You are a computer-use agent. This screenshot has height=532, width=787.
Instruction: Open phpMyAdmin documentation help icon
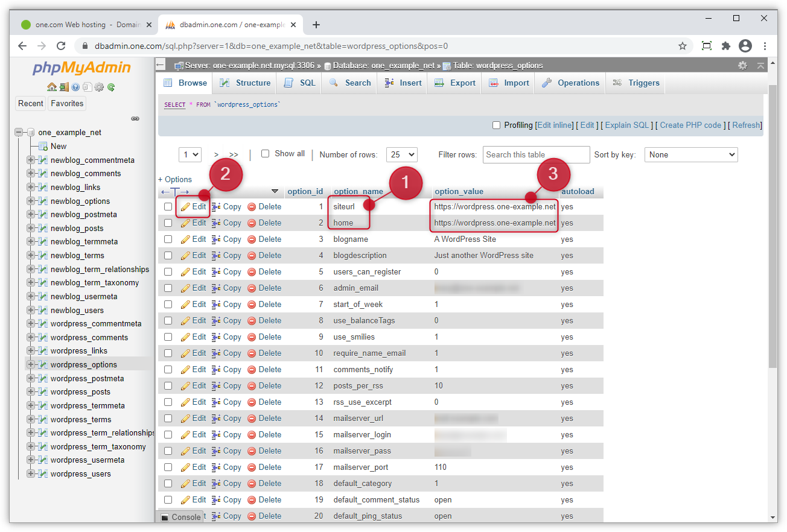75,87
